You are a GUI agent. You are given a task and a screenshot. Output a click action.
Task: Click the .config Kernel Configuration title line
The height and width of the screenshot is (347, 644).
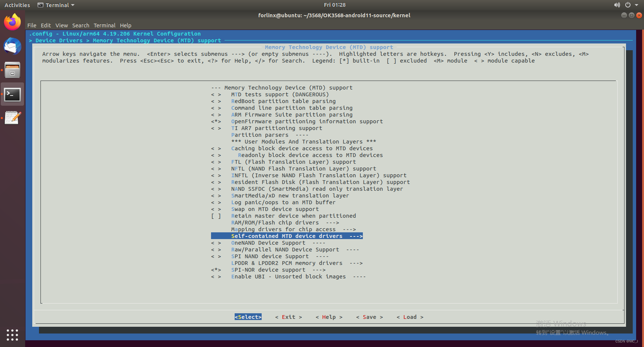tap(115, 34)
